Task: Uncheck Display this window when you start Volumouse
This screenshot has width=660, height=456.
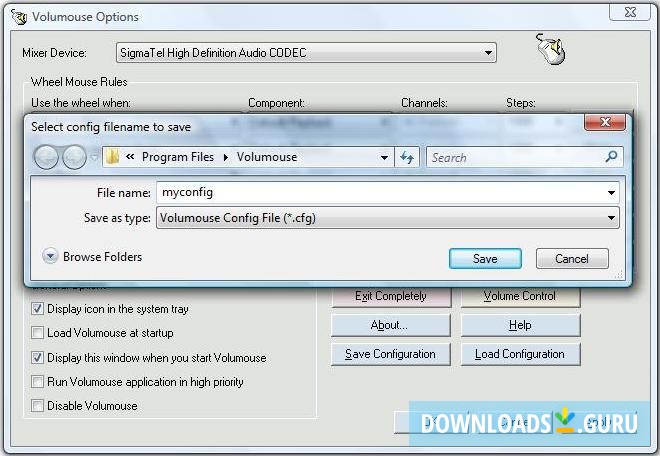Action: tap(37, 357)
